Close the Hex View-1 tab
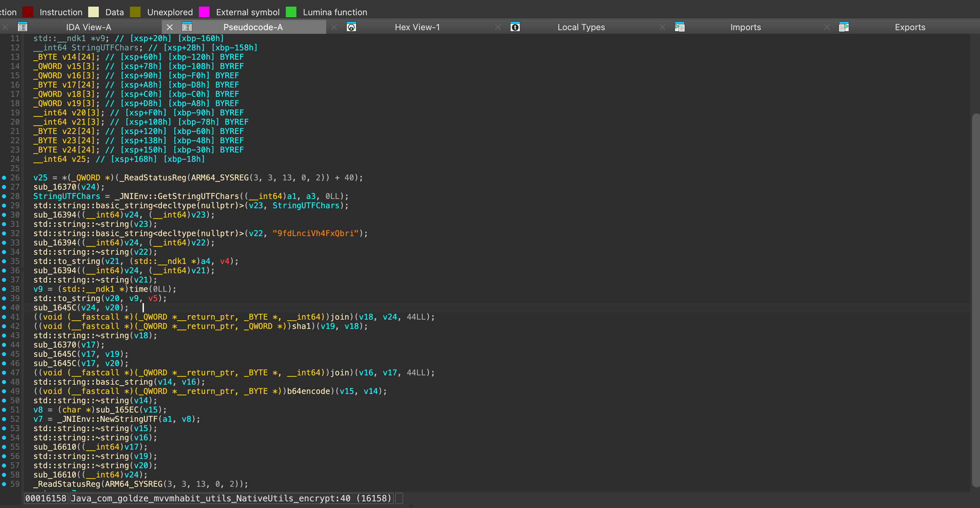 [x=334, y=27]
